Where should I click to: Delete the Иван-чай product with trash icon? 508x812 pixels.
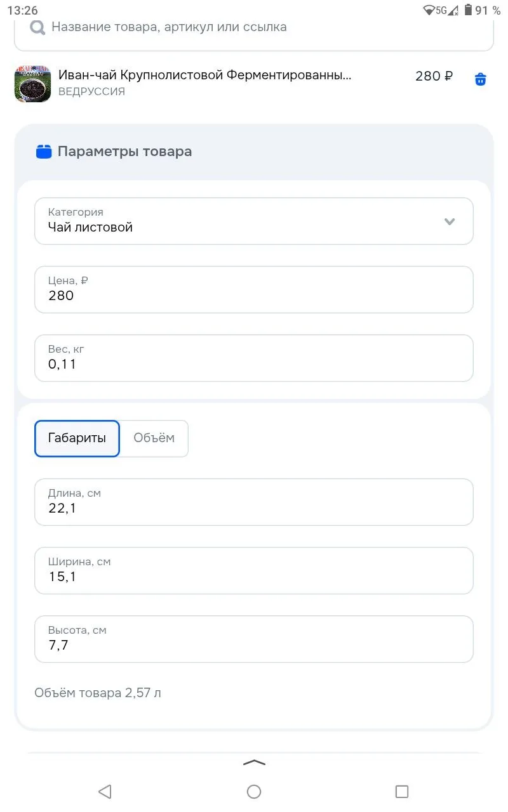point(481,79)
